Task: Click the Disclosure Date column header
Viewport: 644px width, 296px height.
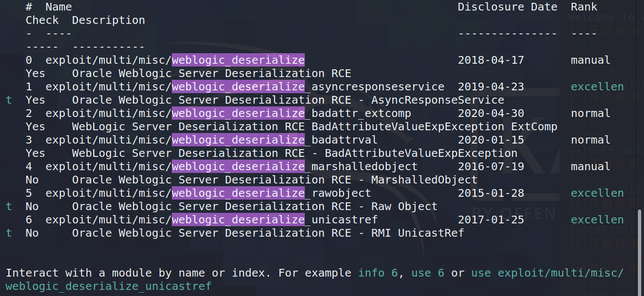Action: coord(507,7)
